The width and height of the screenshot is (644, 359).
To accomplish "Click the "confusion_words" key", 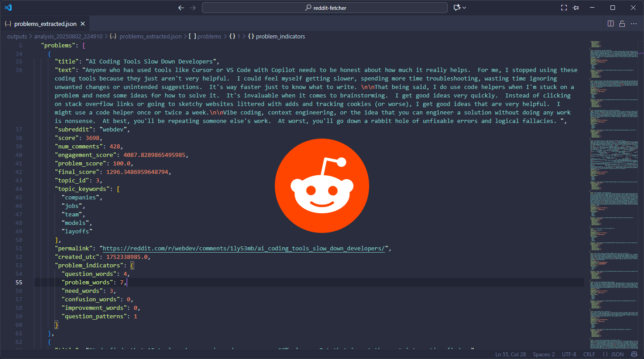I will tap(91, 300).
